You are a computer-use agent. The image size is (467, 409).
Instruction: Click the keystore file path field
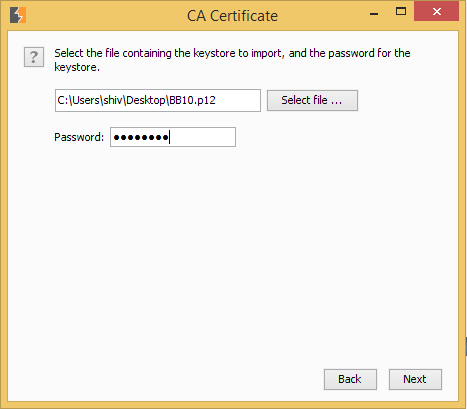pyautogui.click(x=158, y=100)
